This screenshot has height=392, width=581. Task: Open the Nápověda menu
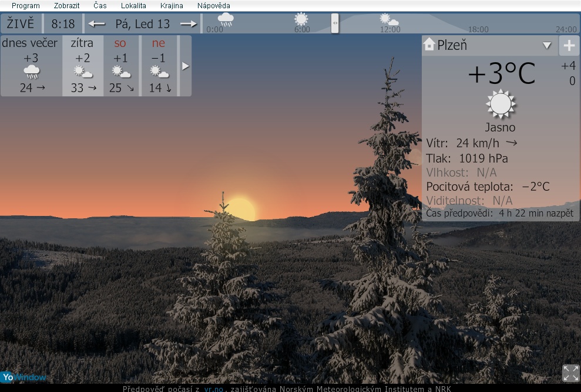pos(214,6)
